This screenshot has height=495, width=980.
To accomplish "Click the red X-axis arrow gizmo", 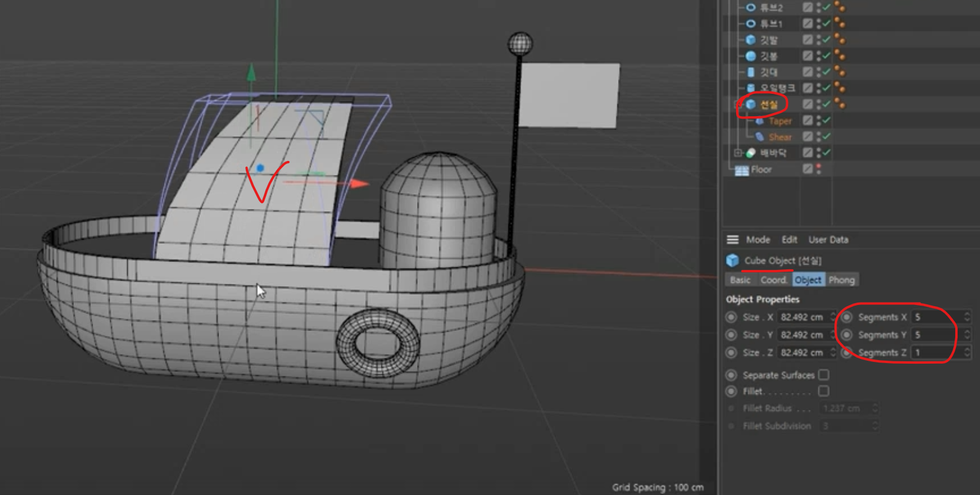I will [x=360, y=183].
